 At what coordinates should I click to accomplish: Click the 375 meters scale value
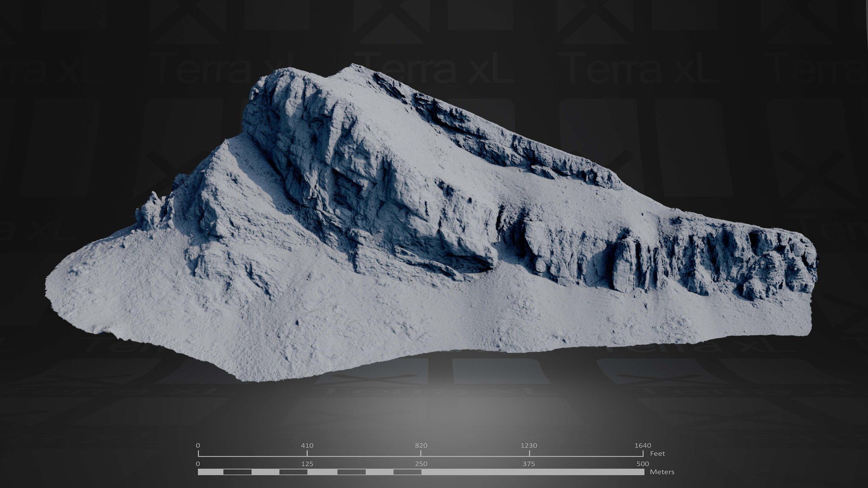click(x=529, y=464)
